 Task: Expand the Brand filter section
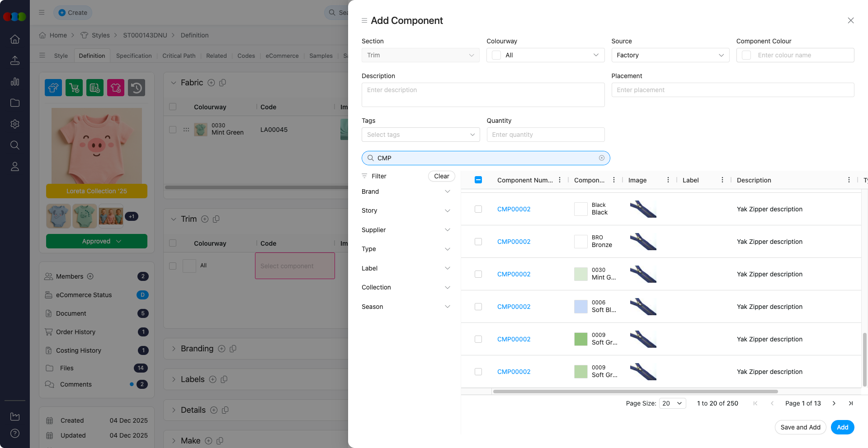(405, 191)
